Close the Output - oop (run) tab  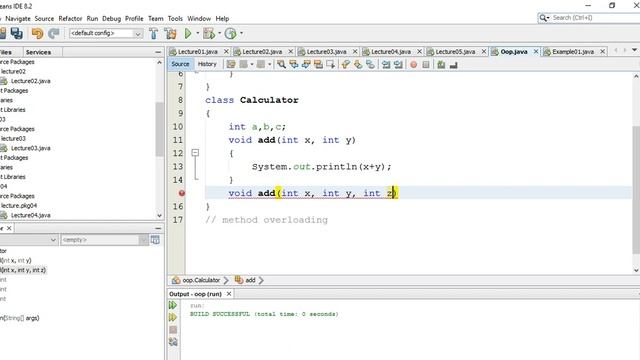[229, 294]
